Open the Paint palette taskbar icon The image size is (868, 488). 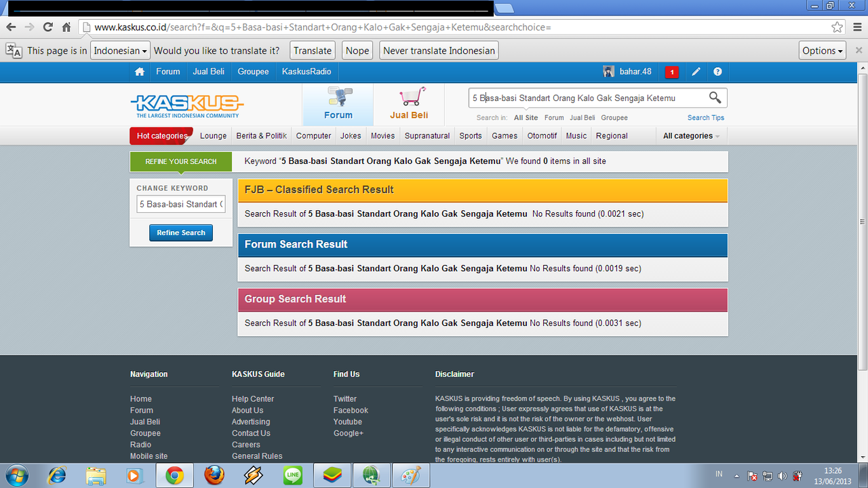point(411,476)
